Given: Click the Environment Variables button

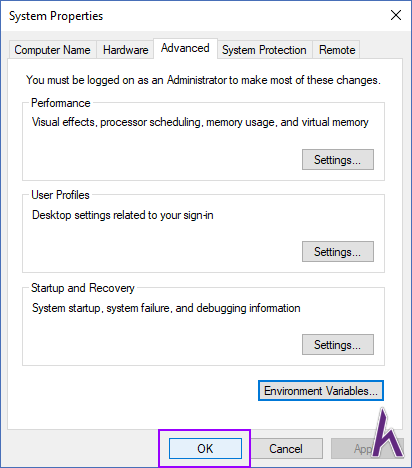Looking at the screenshot, I should [x=321, y=390].
